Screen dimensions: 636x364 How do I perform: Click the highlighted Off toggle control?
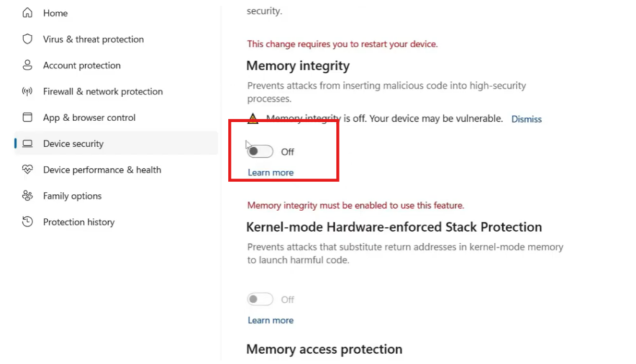[x=260, y=151]
